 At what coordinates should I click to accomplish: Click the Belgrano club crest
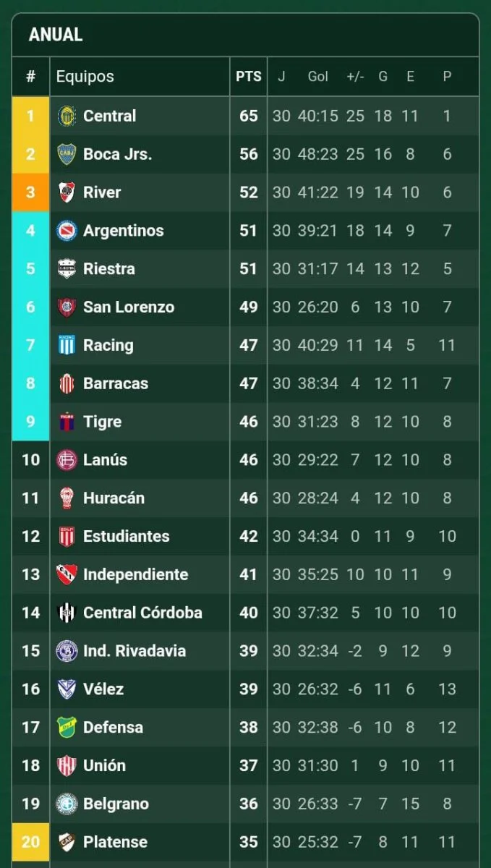pyautogui.click(x=67, y=804)
